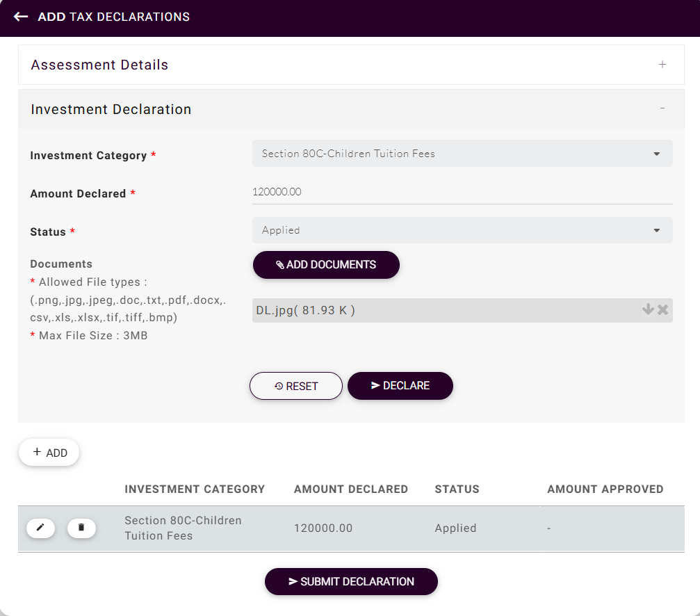Screen dimensions: 700x616
Task: Click the Assessment Details section header
Action: (99, 65)
